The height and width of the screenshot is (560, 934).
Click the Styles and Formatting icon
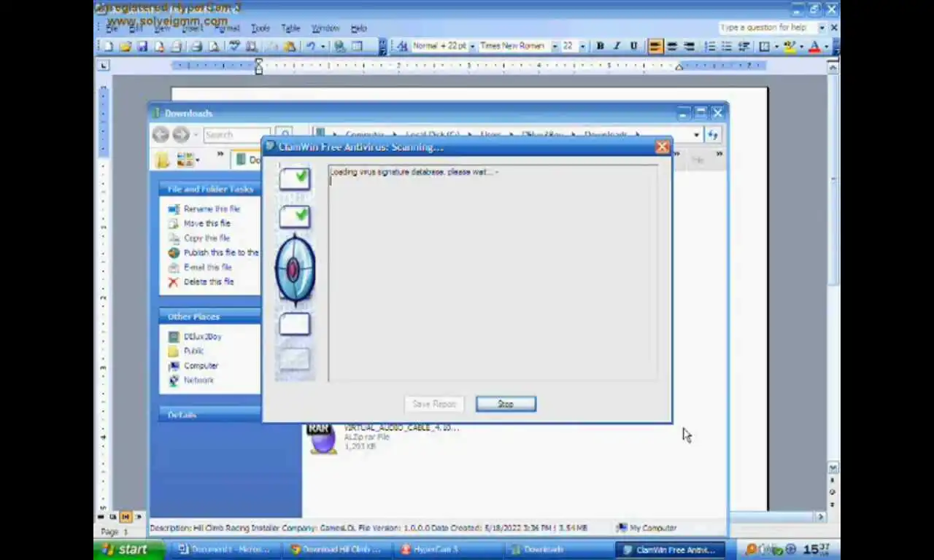(401, 46)
